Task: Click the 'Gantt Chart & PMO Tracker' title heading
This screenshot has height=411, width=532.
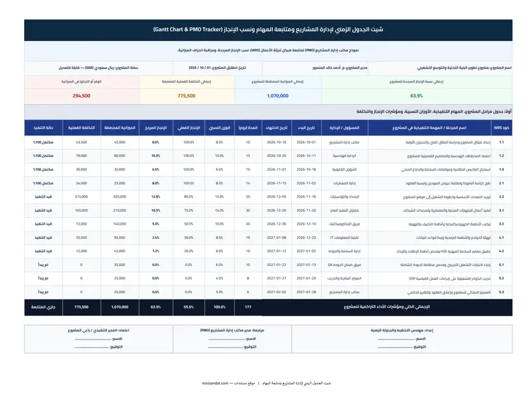Action: (268, 30)
